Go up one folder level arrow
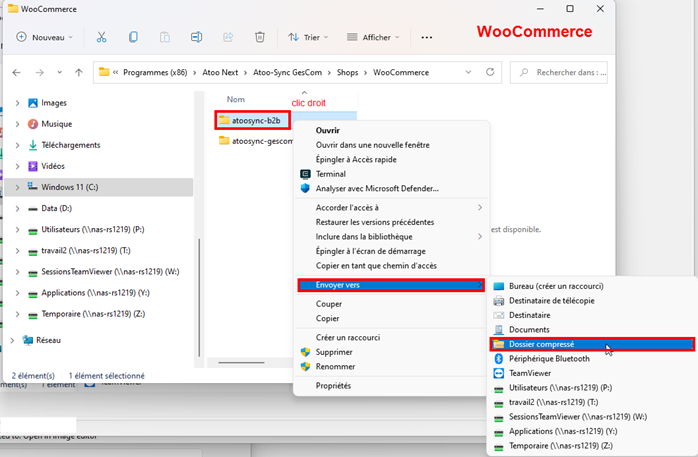Viewport: 698px width, 457px height. tap(79, 72)
